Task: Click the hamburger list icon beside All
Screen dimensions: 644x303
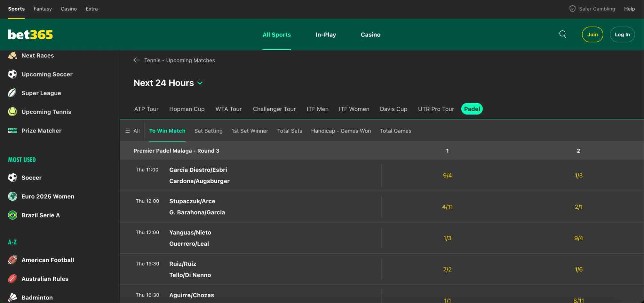Action: tap(128, 131)
